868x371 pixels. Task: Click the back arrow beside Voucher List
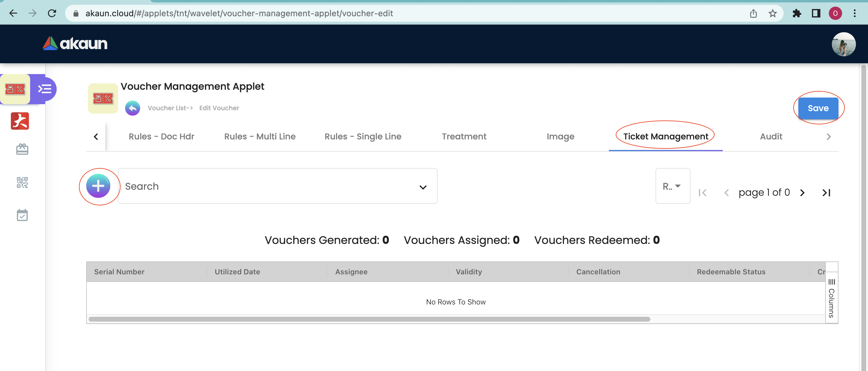coord(132,108)
